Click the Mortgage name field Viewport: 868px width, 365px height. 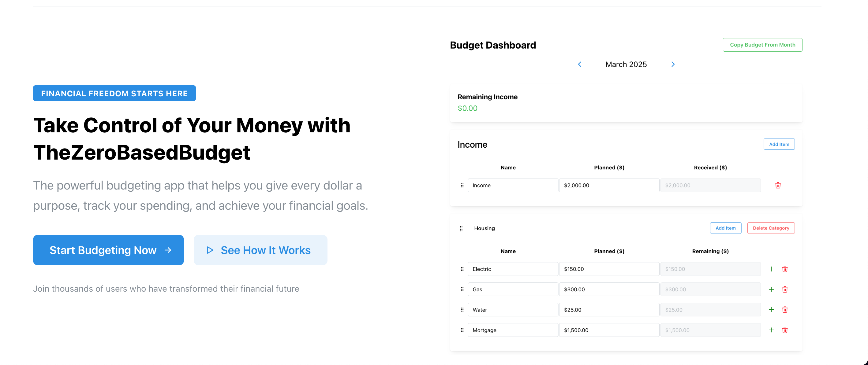(513, 330)
